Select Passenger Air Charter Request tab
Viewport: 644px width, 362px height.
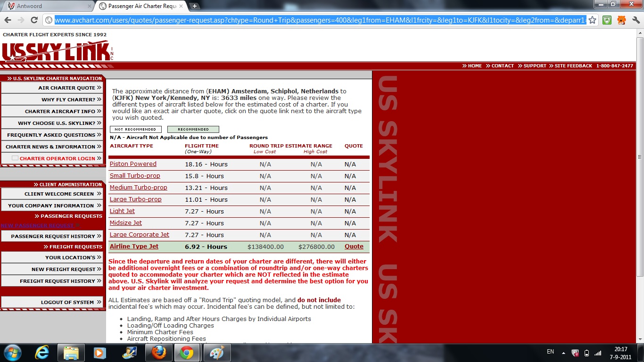[141, 6]
